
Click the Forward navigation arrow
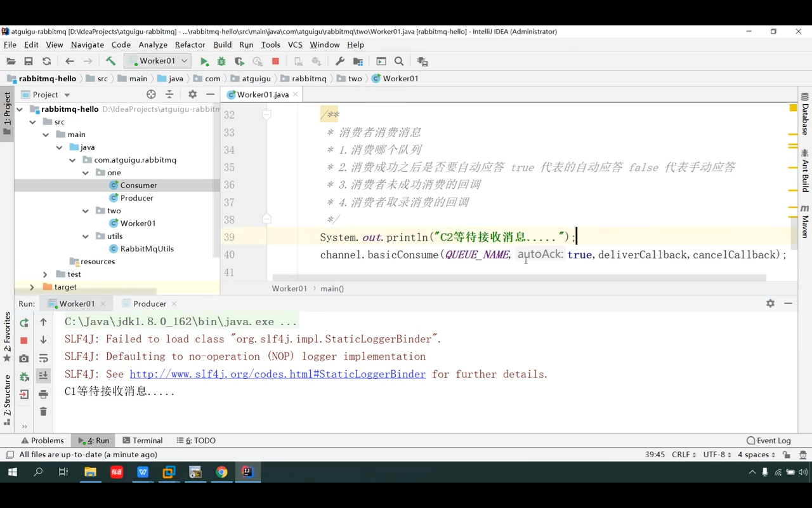click(x=88, y=62)
